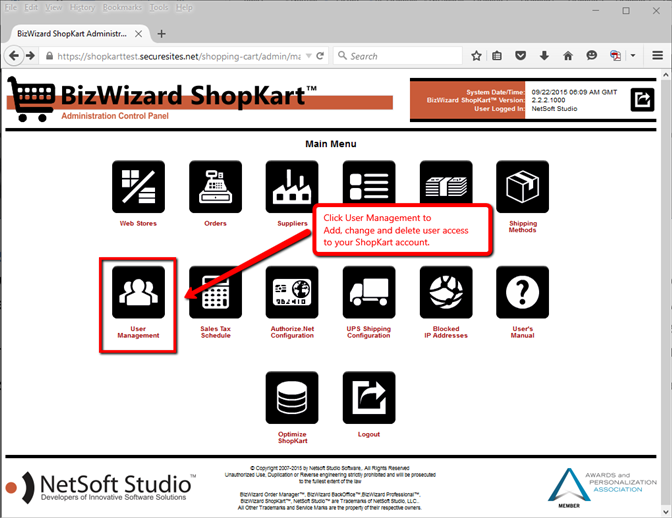
Task: Close the BizWizard ShopKart tab
Action: (138, 33)
